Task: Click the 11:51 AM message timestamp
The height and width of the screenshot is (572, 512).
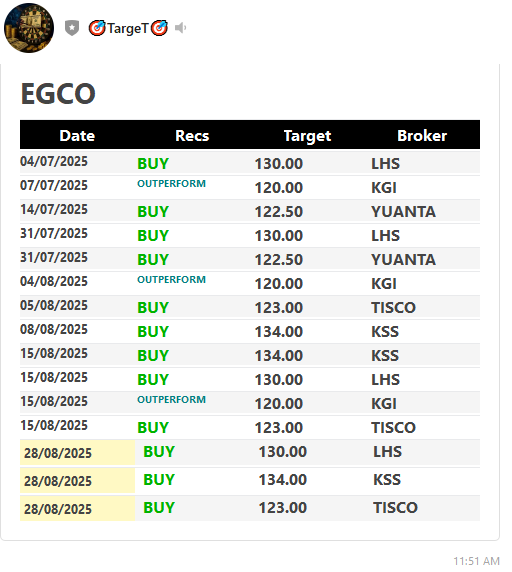Action: pyautogui.click(x=476, y=561)
